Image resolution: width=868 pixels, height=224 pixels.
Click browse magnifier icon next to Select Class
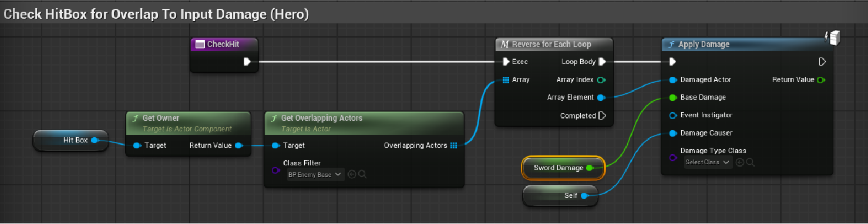click(751, 162)
